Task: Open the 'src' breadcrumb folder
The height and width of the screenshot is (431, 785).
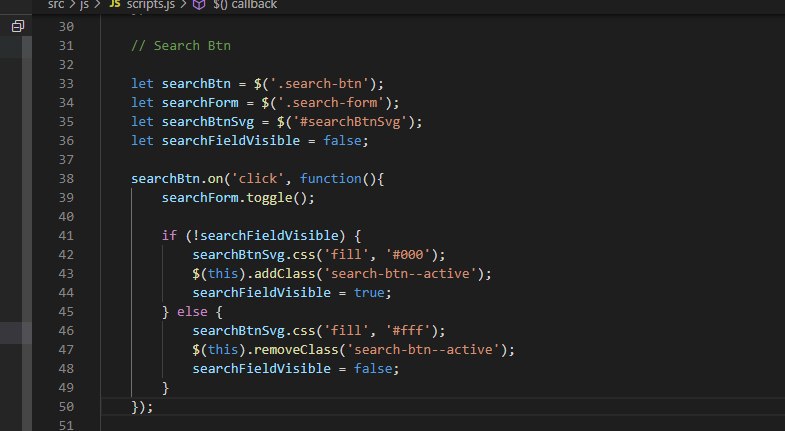Action: pyautogui.click(x=56, y=5)
